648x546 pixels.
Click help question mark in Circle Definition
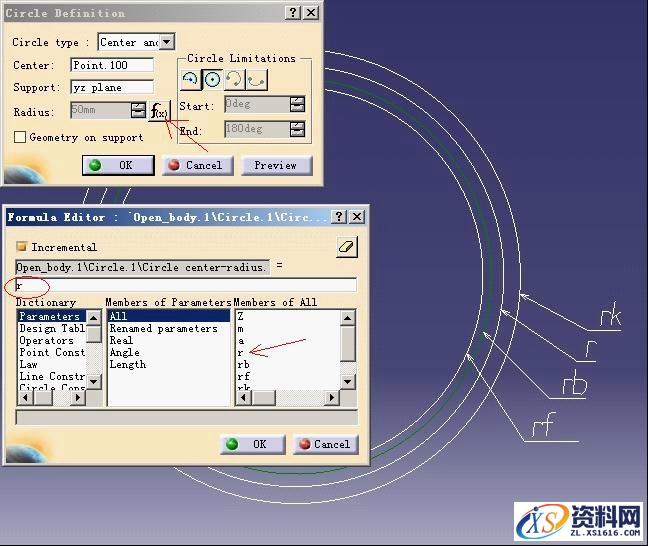(x=292, y=13)
